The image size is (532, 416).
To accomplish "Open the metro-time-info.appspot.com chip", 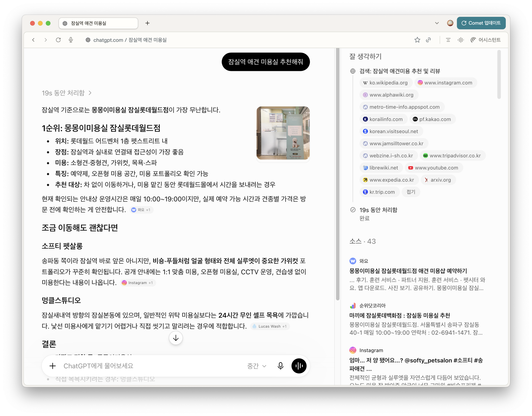I will 402,107.
